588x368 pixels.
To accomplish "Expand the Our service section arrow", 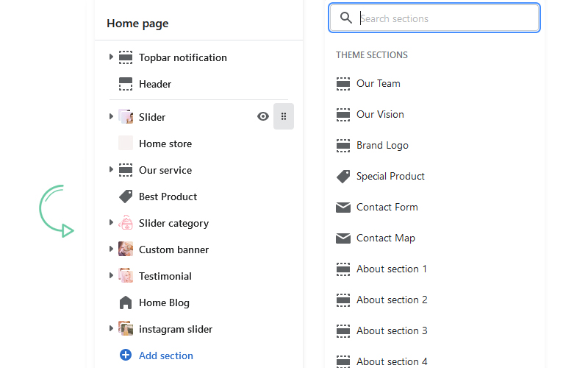I will (112, 169).
